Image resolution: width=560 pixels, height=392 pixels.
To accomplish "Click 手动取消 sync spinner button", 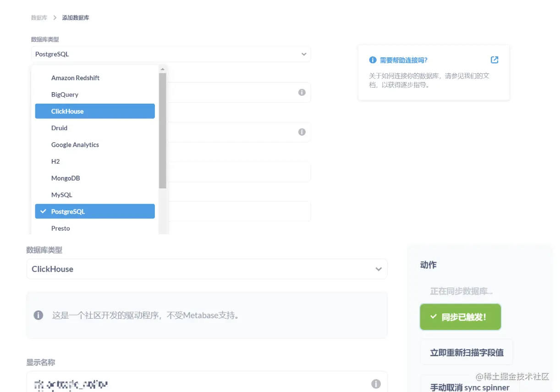I will pos(470,385).
